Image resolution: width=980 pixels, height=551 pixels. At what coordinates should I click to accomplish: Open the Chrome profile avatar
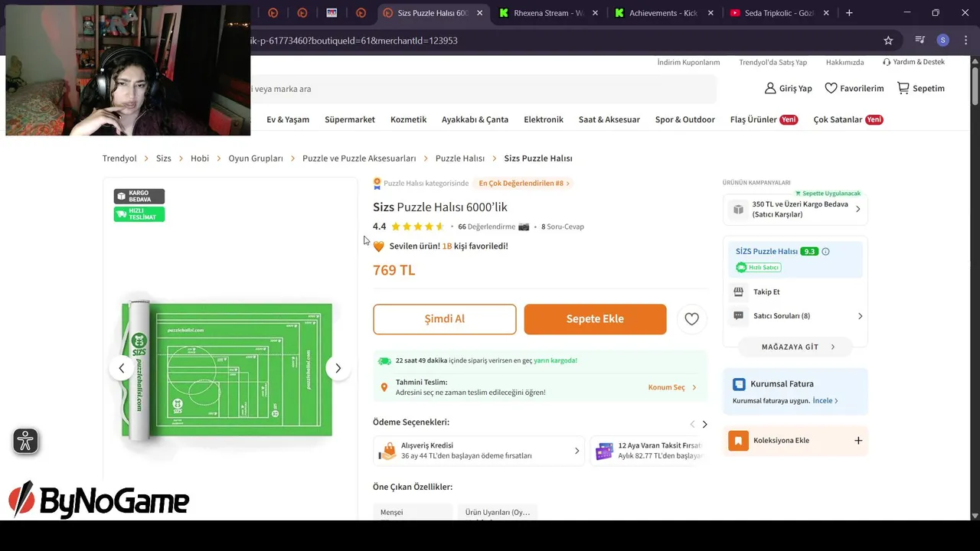tap(943, 41)
